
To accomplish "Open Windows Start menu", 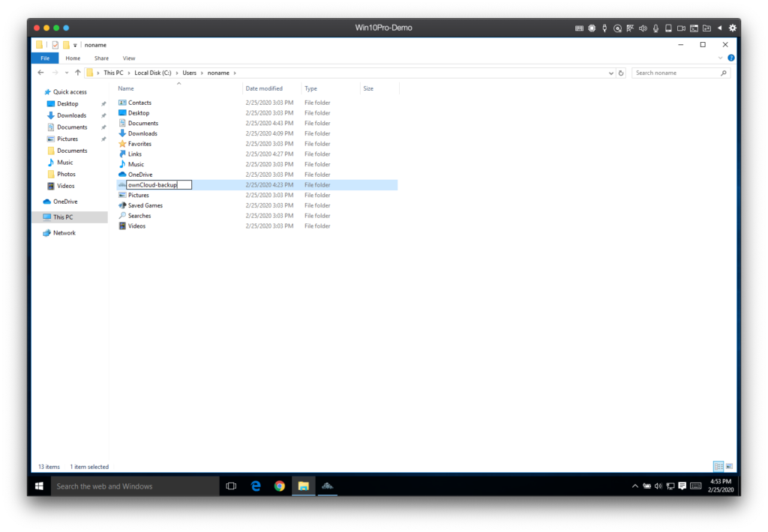I will click(x=39, y=486).
